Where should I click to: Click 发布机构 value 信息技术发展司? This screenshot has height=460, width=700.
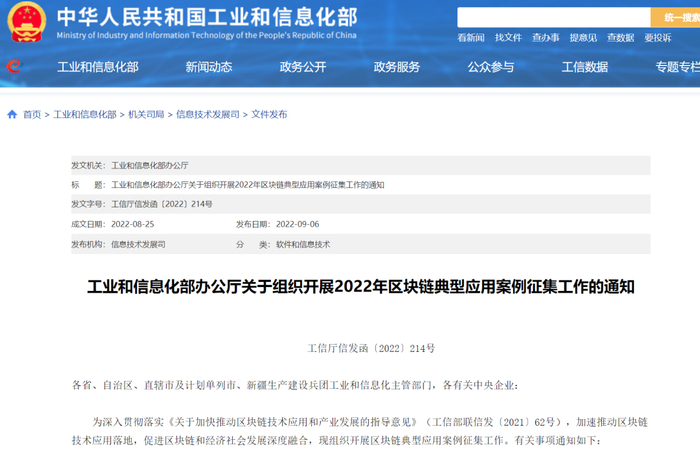138,244
